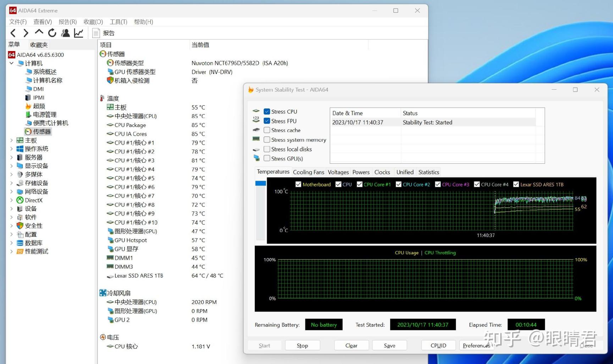
Task: Enable the Stress cache checkbox
Action: (x=267, y=130)
